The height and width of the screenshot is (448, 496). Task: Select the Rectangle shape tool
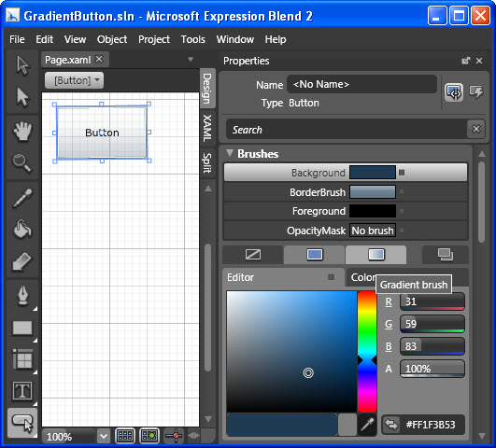pos(22,328)
